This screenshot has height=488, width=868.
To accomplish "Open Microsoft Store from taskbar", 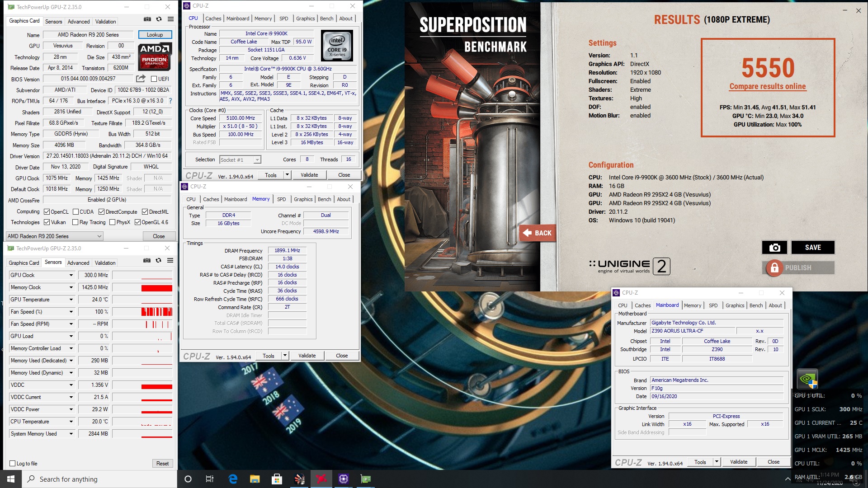I will pyautogui.click(x=277, y=479).
